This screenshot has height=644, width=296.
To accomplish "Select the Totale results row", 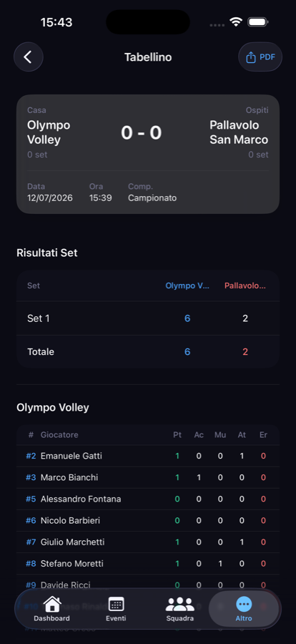I will [148, 351].
